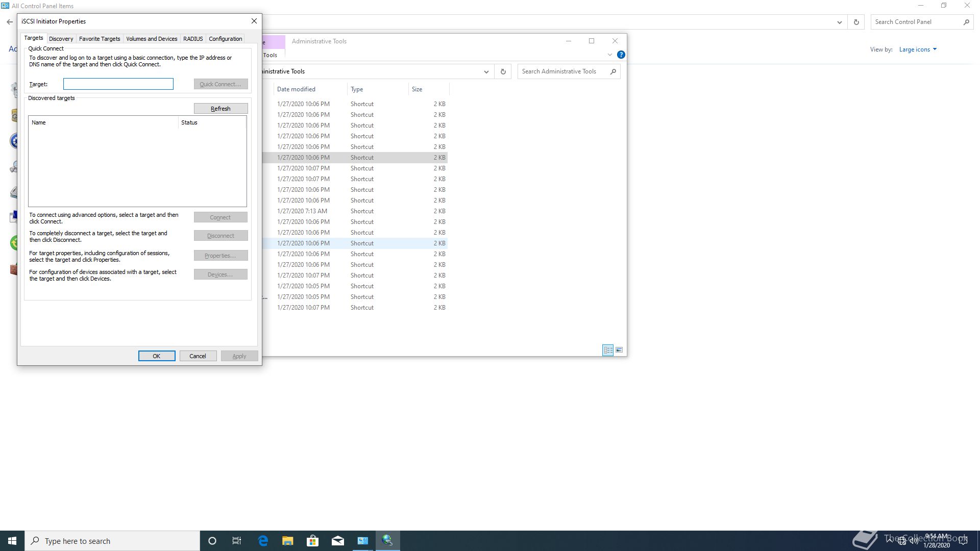Expand the Administrative Tools ribbon chevron

609,55
